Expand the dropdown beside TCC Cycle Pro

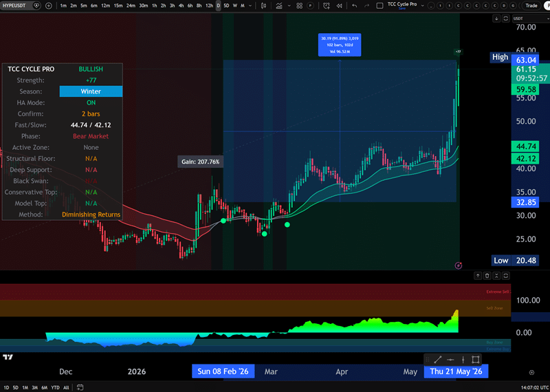(x=422, y=6)
